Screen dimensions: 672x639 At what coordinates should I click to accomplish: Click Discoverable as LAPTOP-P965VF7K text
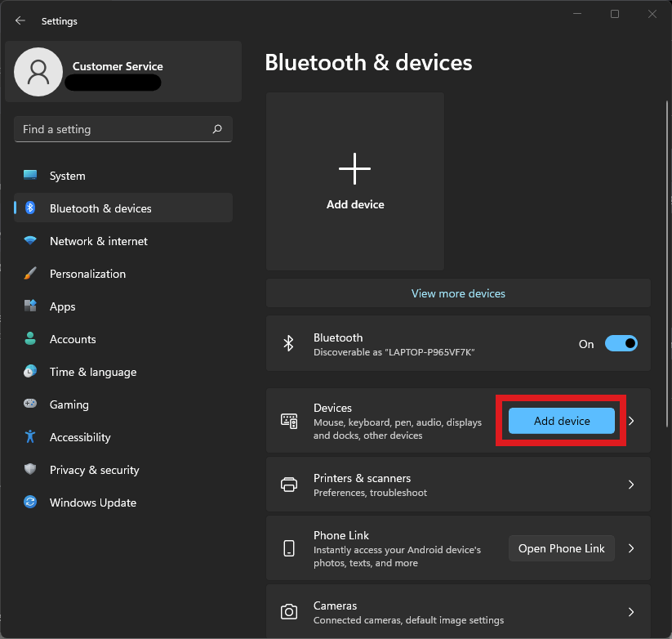point(394,352)
